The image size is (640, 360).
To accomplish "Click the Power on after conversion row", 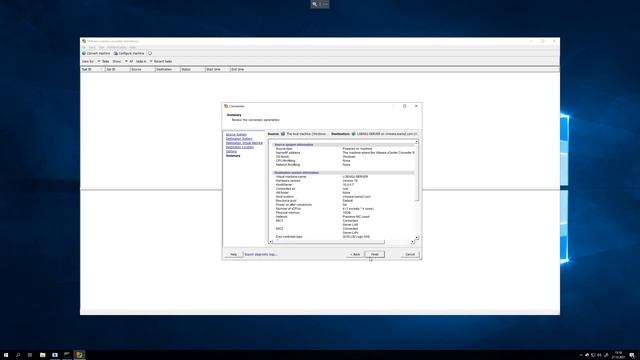I will tap(344, 205).
